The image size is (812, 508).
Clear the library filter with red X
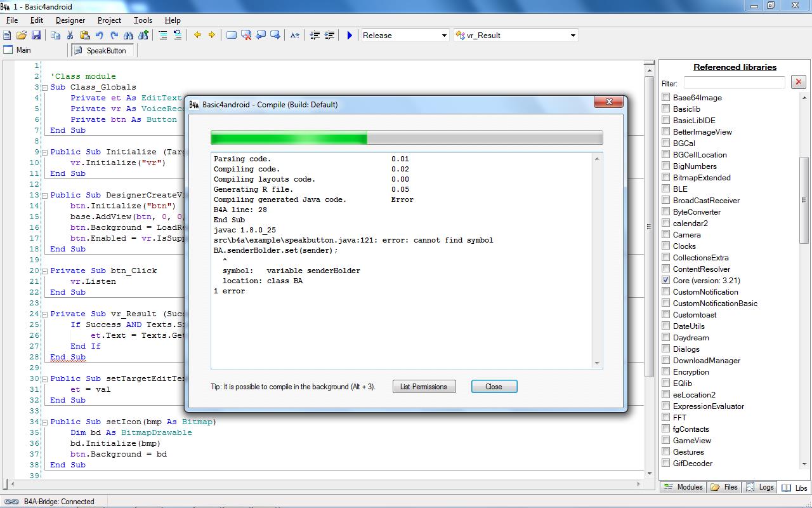(799, 82)
